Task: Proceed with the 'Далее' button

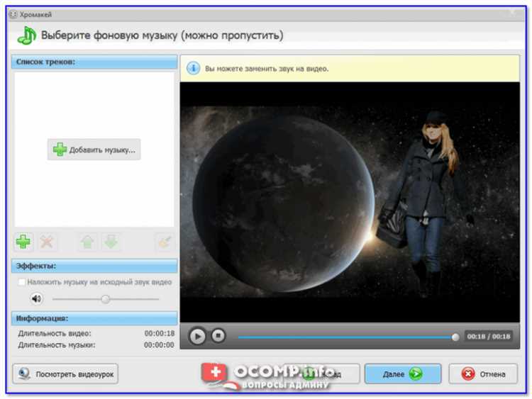Action: (402, 373)
